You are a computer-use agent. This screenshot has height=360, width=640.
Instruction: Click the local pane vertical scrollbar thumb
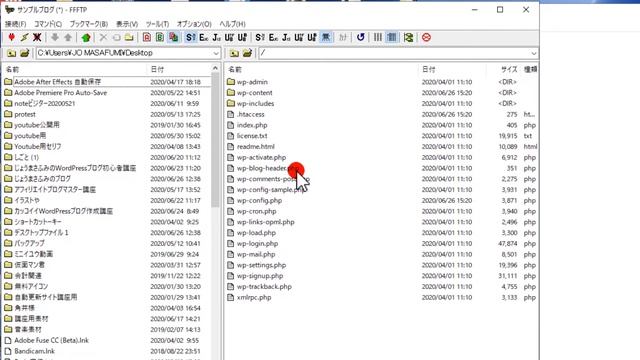(216, 141)
